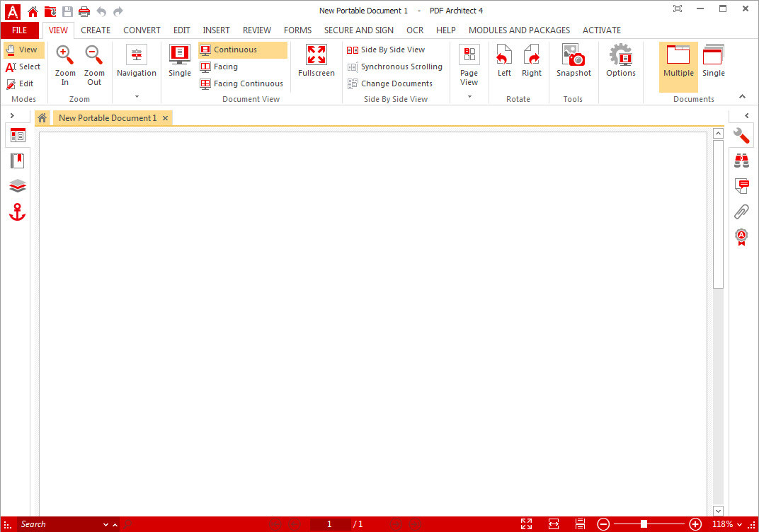Viewport: 759px width, 532px height.
Task: Go to the home tab icon
Action: click(42, 118)
